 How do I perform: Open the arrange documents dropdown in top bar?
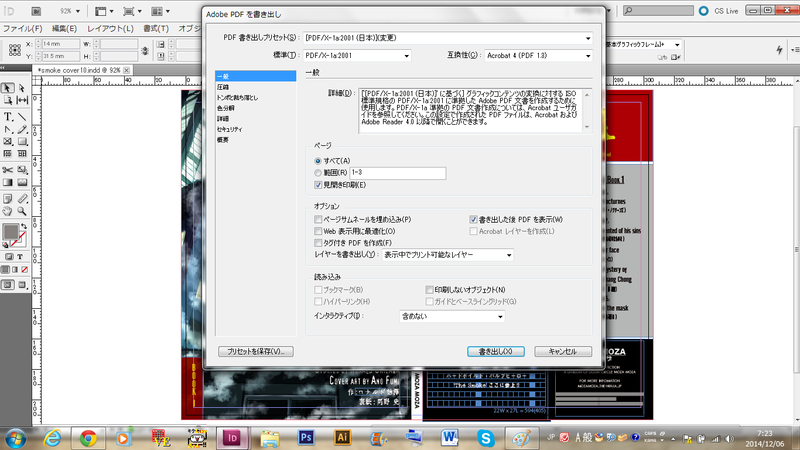(160, 11)
